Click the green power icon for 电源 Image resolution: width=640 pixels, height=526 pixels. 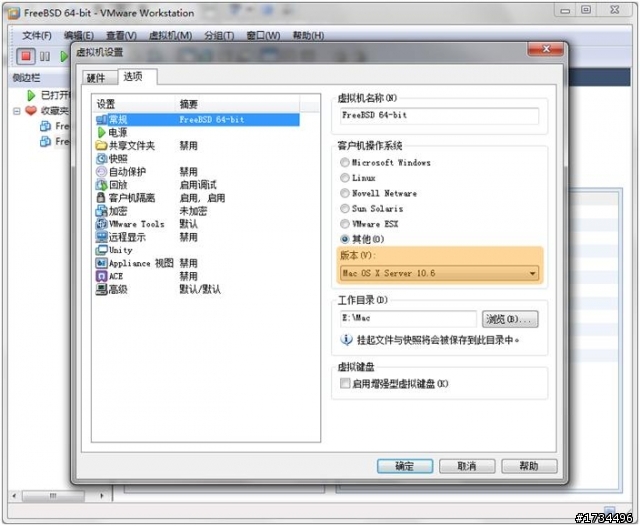pyautogui.click(x=102, y=133)
